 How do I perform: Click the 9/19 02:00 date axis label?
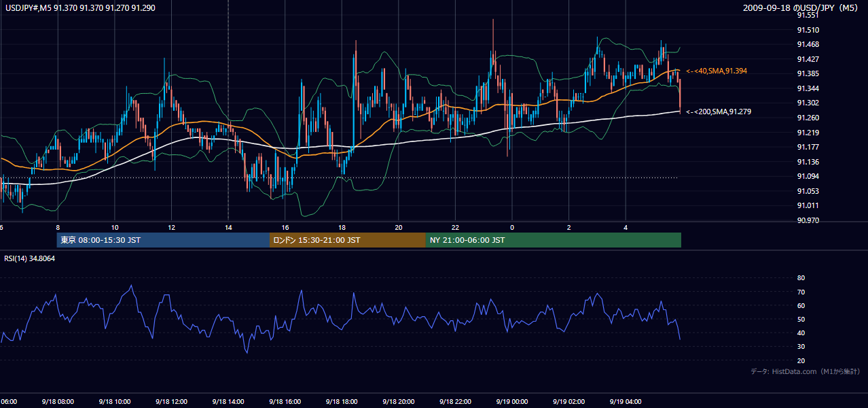click(569, 402)
